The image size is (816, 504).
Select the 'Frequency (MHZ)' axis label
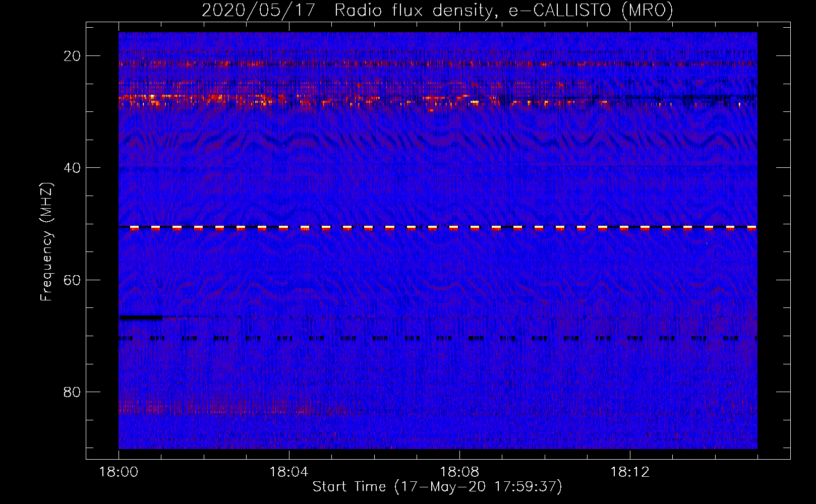click(46, 242)
